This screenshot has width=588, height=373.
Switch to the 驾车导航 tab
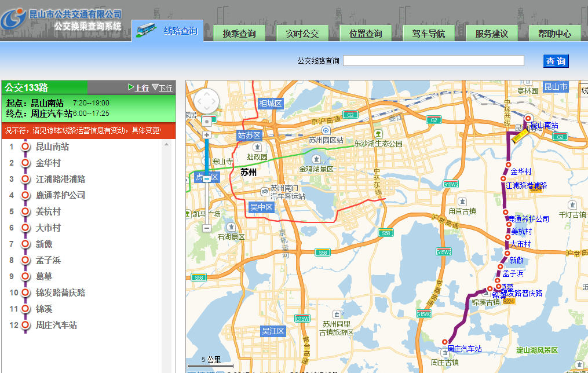(429, 34)
